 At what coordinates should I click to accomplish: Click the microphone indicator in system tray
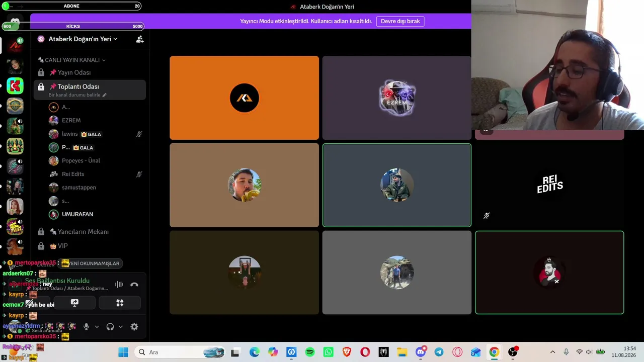[566, 352]
